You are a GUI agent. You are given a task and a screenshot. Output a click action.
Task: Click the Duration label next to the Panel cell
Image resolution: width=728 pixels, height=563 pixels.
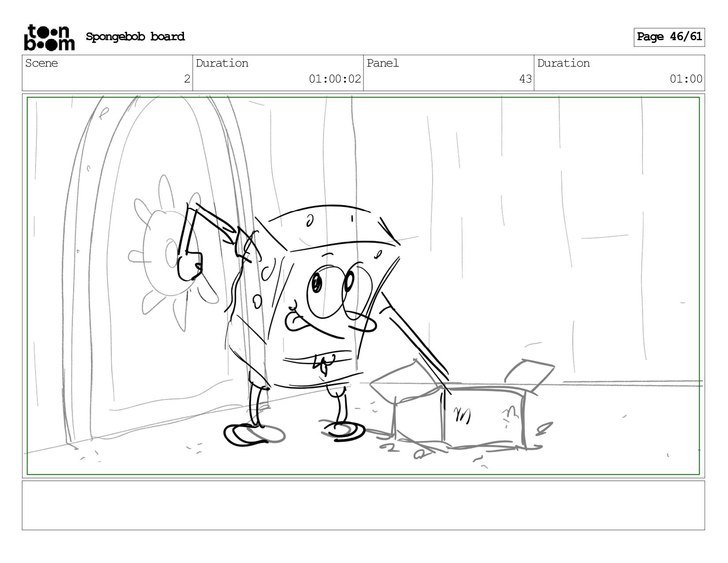click(563, 63)
